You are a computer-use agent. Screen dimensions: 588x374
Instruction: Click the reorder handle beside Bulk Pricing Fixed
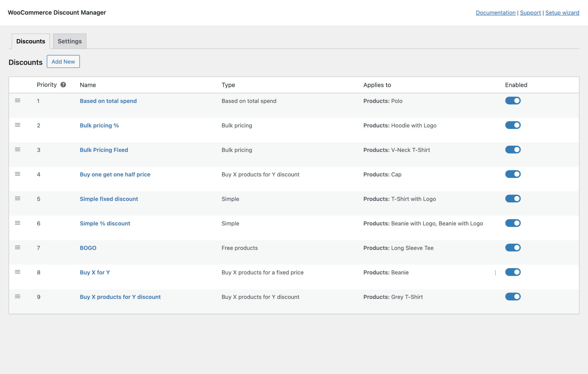click(x=18, y=149)
